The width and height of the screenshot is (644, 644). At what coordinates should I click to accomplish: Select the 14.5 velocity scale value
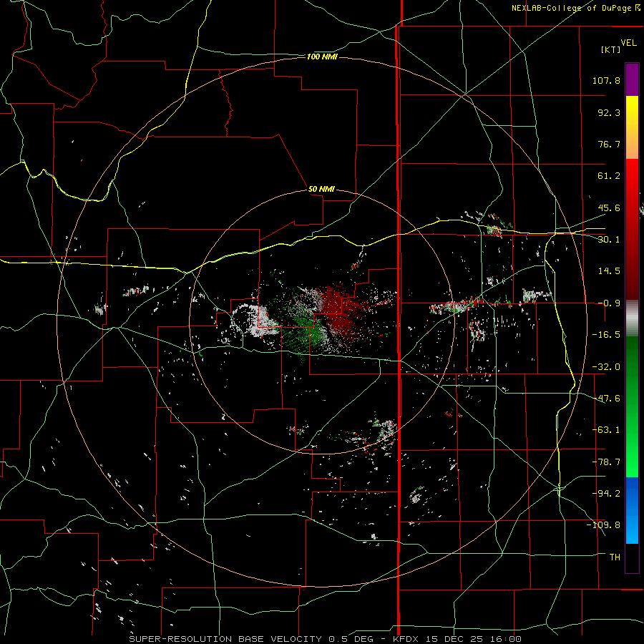coord(609,271)
